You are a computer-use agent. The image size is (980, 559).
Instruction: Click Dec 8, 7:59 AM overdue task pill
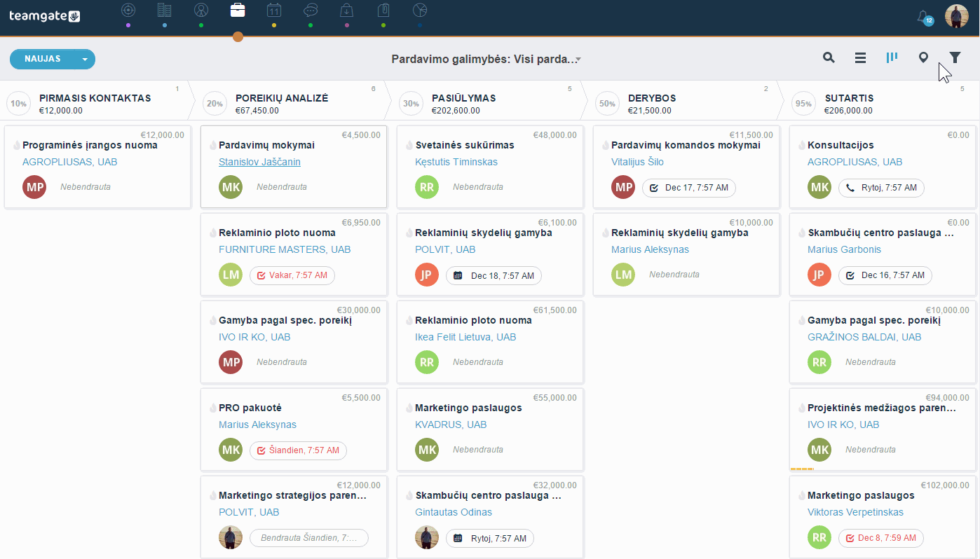(880, 538)
